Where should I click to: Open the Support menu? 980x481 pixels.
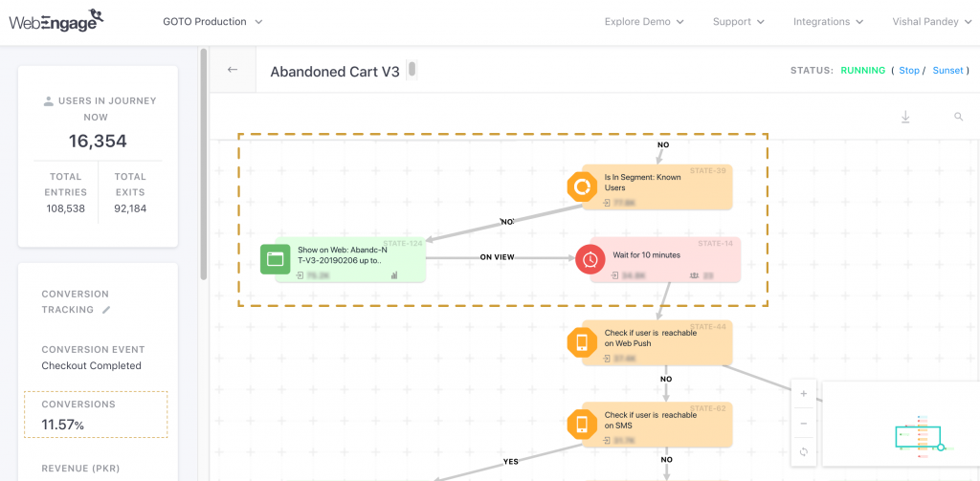click(738, 21)
